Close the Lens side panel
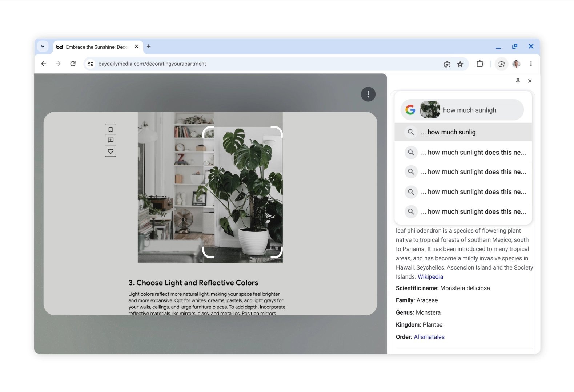Viewport: 574px width, 392px height. click(530, 81)
